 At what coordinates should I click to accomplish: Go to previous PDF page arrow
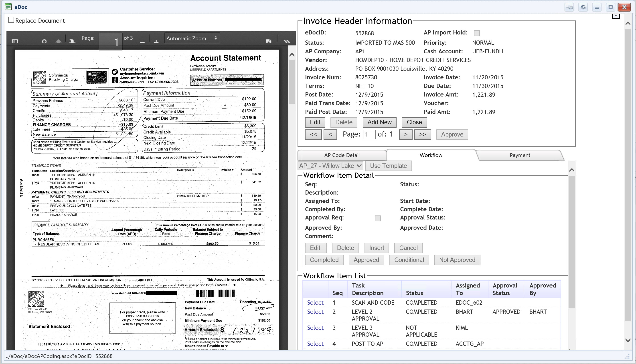58,41
